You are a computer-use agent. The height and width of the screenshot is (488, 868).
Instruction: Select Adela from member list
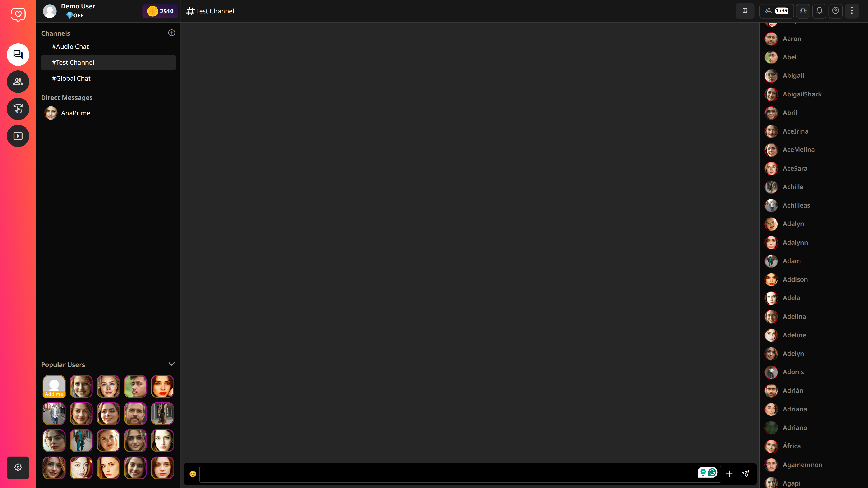pyautogui.click(x=814, y=298)
